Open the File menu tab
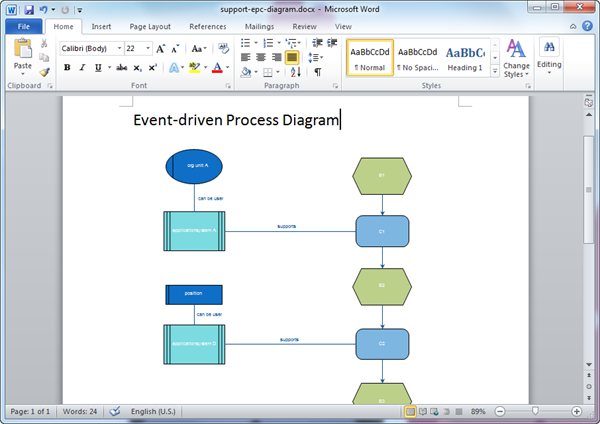 (x=22, y=26)
